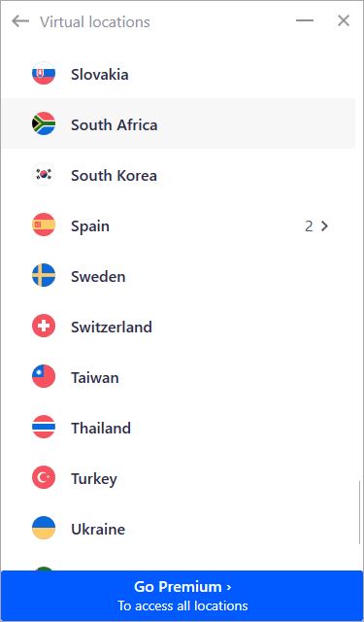Select the Sweden flag icon
The height and width of the screenshot is (622, 364).
tap(44, 276)
